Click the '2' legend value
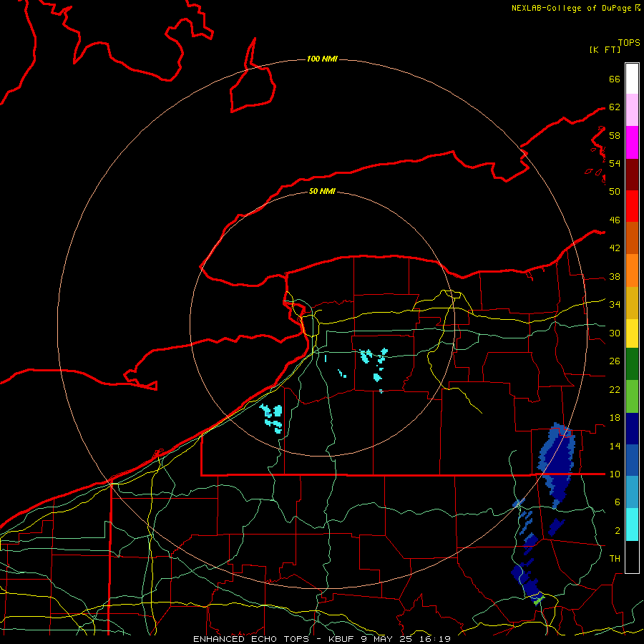Viewport: 644px width, 644px height. coord(617,531)
